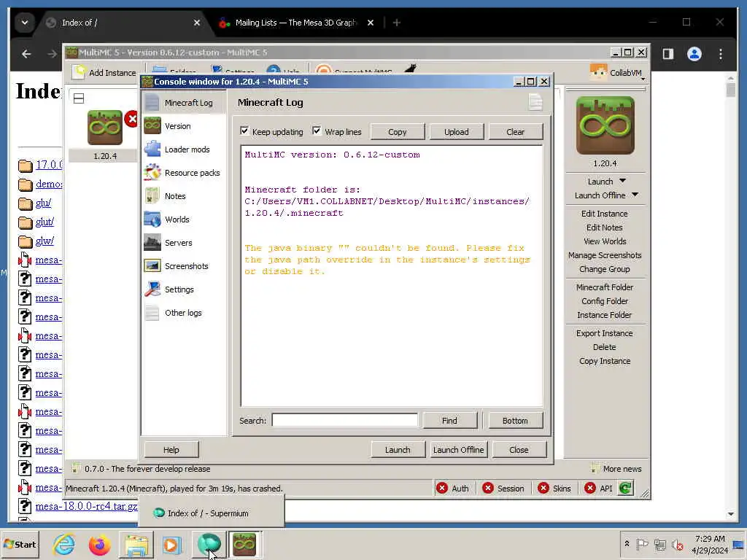Open Internet Explorer from taskbar

click(64, 544)
